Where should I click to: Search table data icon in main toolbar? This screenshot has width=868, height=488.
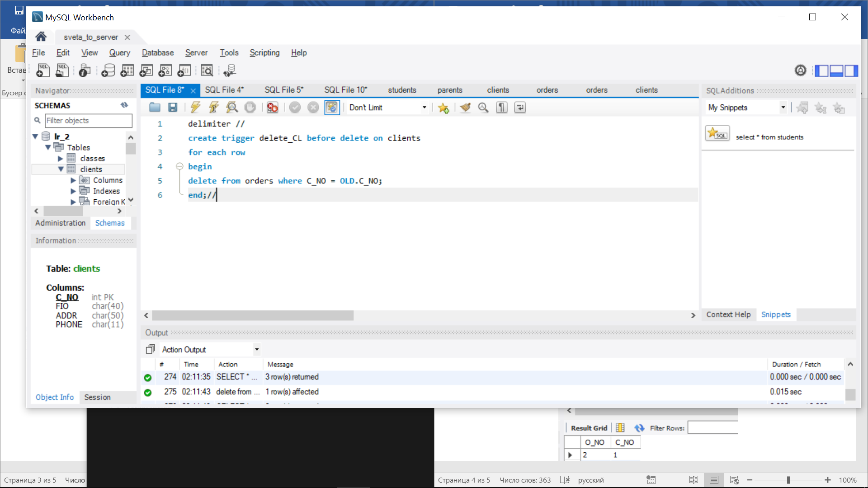(207, 70)
